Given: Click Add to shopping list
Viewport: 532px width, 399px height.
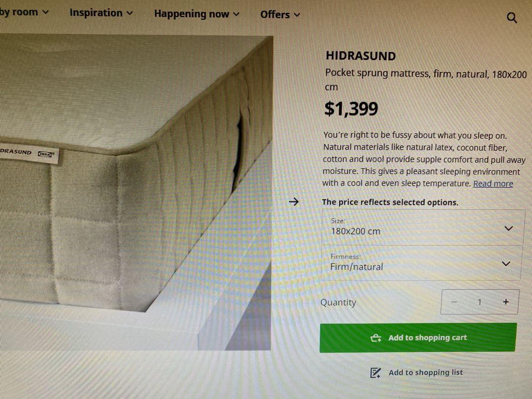Looking at the screenshot, I should tap(425, 372).
